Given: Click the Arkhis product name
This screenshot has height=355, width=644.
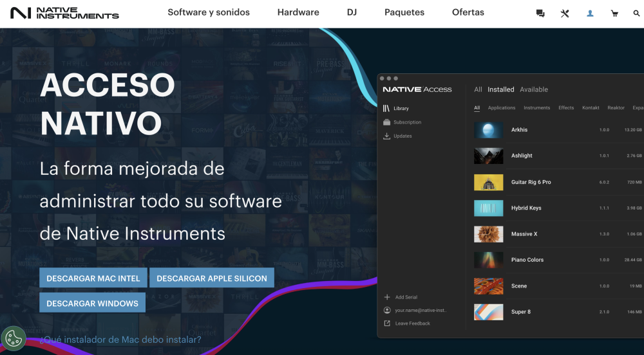Looking at the screenshot, I should (519, 130).
